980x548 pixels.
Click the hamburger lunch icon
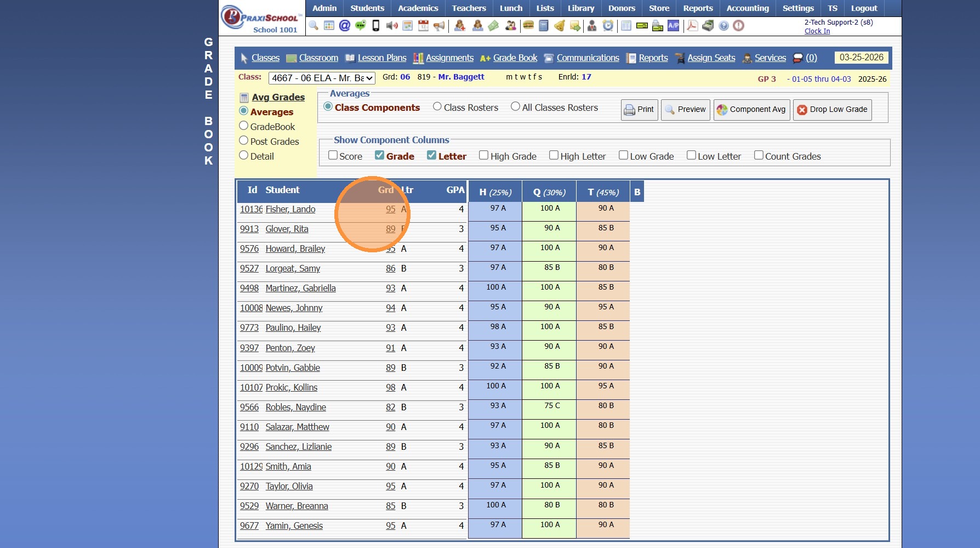pos(528,26)
